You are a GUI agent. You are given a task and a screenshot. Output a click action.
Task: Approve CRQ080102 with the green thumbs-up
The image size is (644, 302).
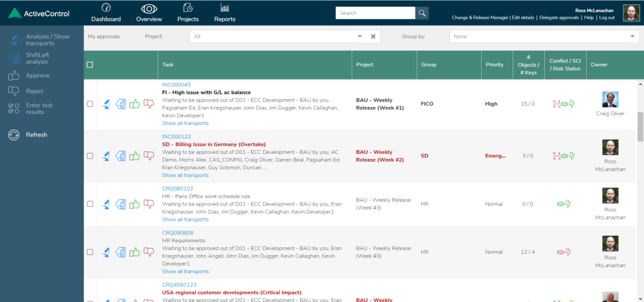click(x=135, y=203)
